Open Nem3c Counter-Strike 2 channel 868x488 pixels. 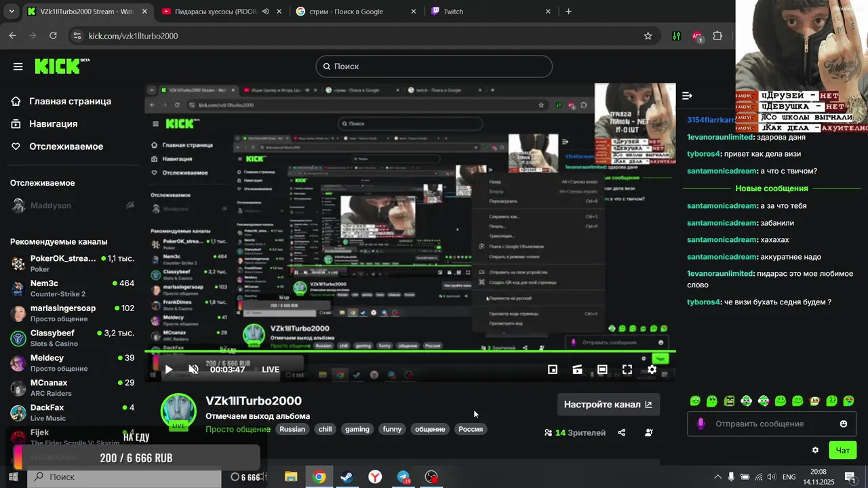click(x=73, y=288)
